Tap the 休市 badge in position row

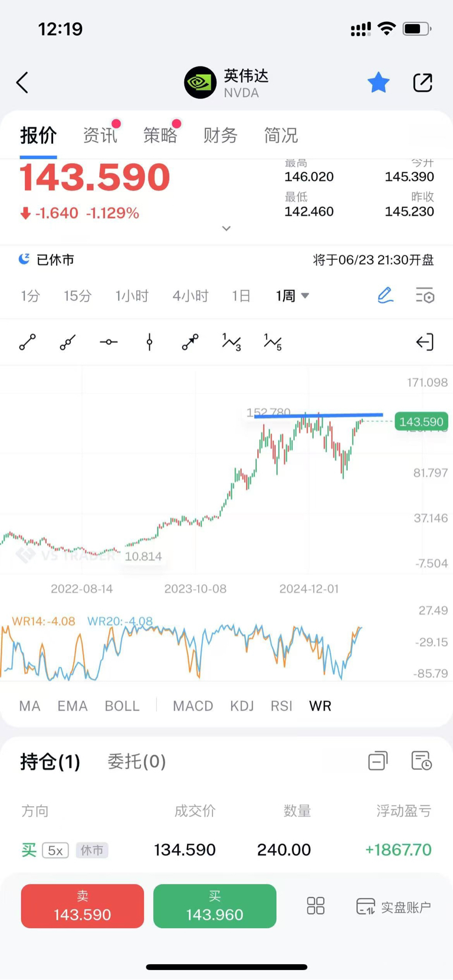coord(92,850)
